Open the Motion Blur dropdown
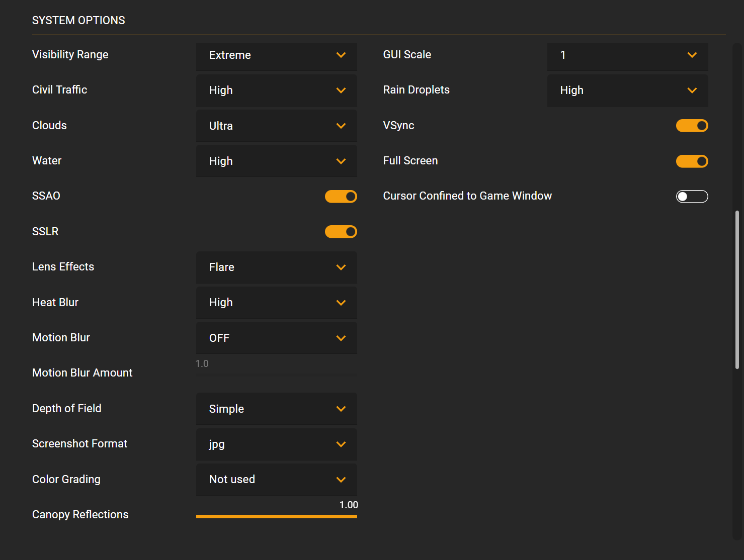 point(277,338)
